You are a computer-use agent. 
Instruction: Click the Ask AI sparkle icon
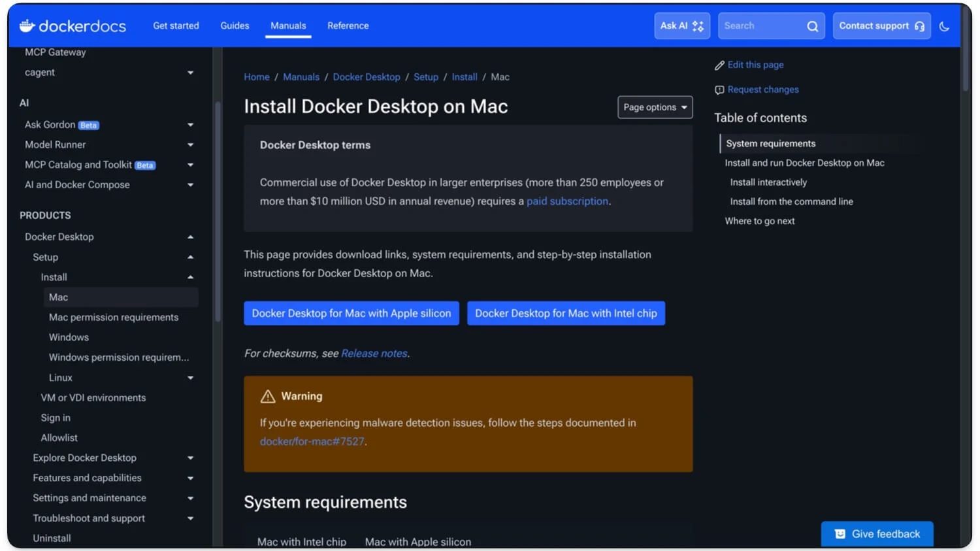pos(698,26)
